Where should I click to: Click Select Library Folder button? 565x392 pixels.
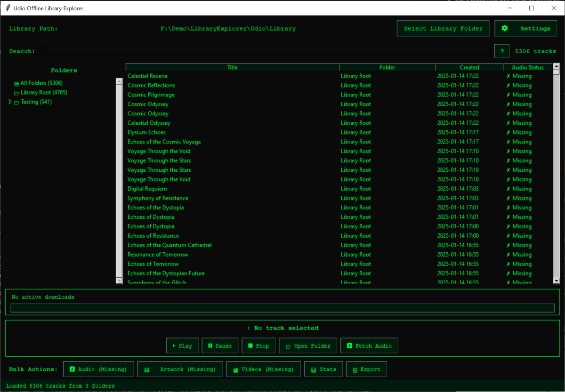click(443, 29)
